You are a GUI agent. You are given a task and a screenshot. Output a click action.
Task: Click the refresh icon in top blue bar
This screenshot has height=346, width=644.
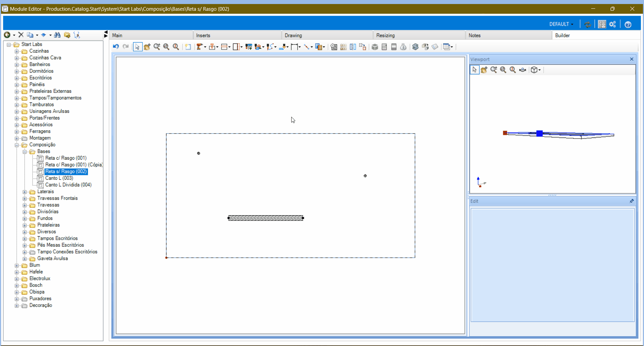587,24
